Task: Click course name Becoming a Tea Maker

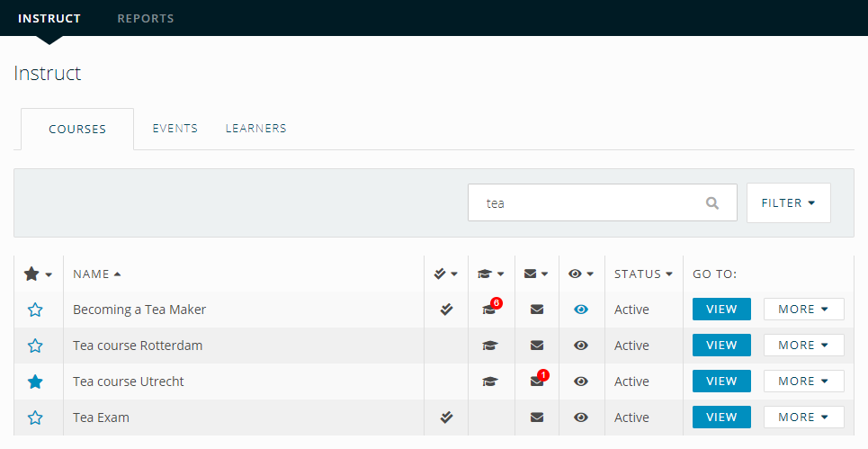Action: click(x=139, y=310)
